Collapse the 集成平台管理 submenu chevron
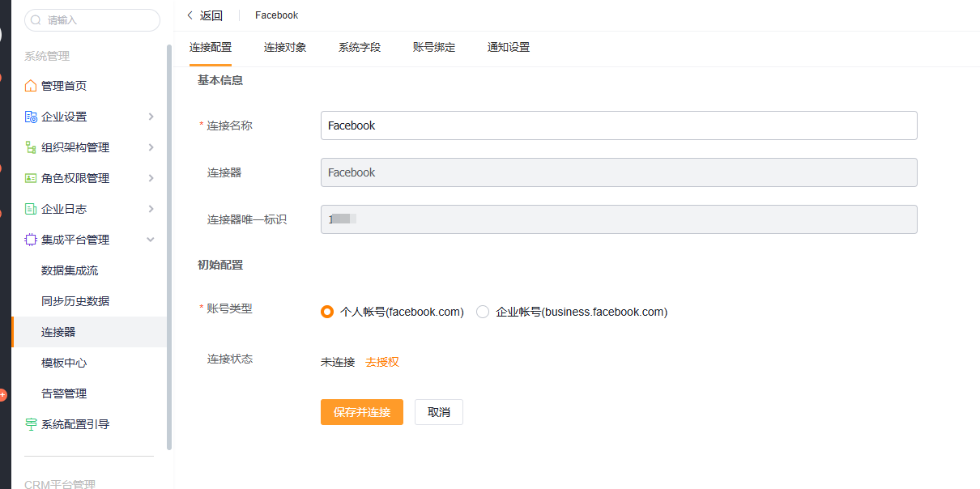 click(151, 240)
